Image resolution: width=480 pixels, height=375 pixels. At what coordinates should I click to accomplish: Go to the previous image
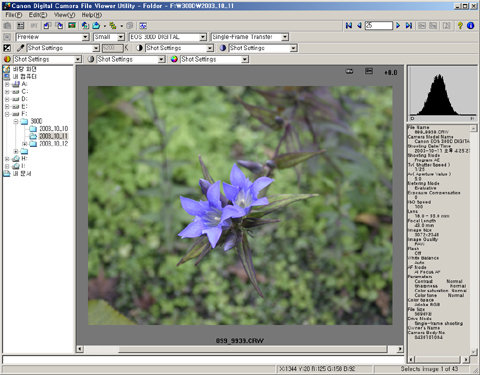[x=359, y=25]
